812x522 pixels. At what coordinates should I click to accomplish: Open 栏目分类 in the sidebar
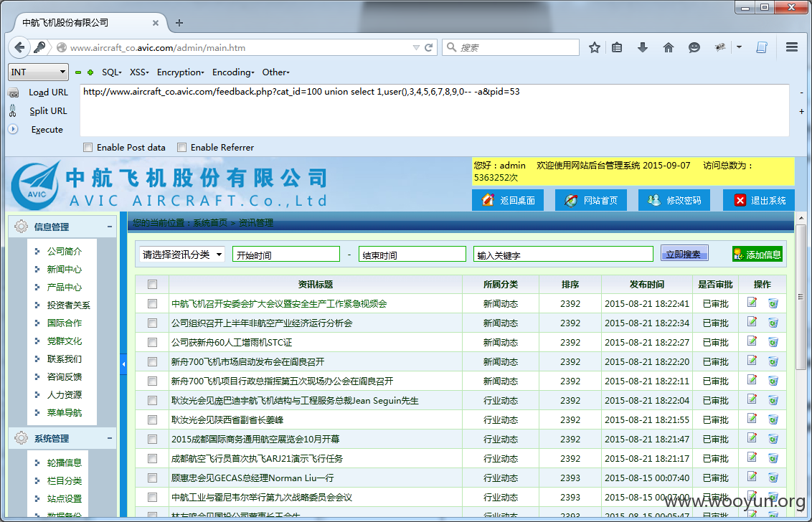[65, 480]
